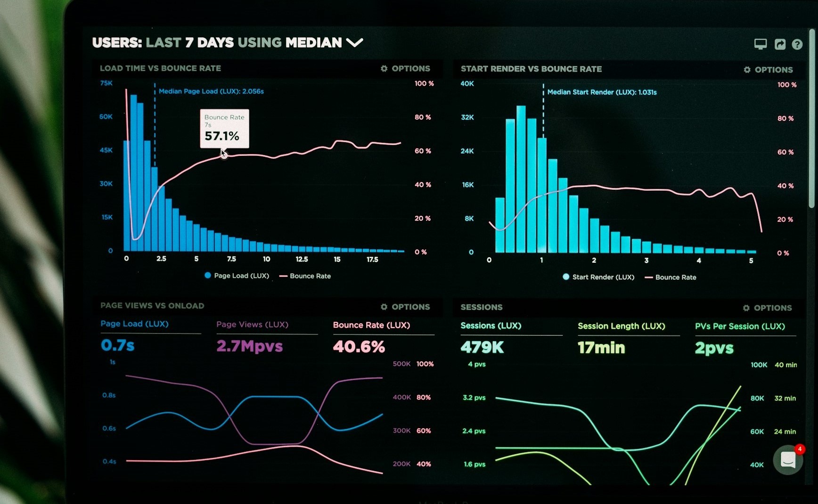Toggle Page Load (LUX) legend series
Image resolution: width=818 pixels, height=504 pixels.
click(237, 276)
